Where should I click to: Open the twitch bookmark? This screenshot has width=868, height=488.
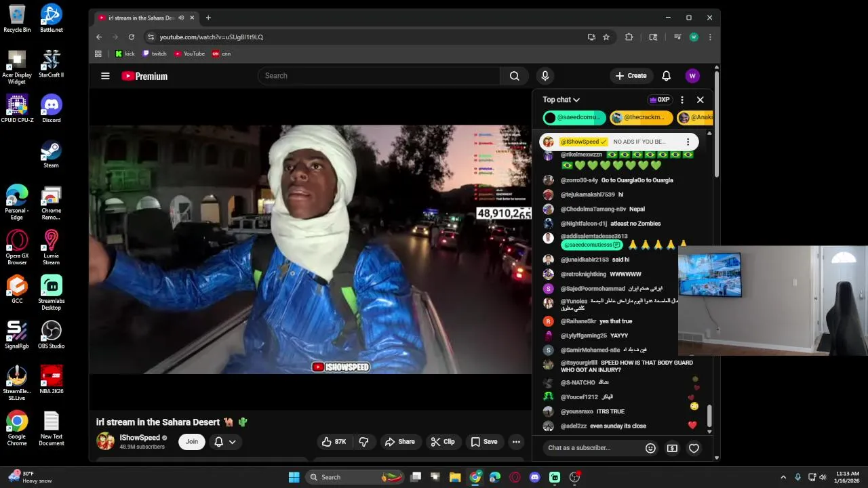[x=155, y=54]
